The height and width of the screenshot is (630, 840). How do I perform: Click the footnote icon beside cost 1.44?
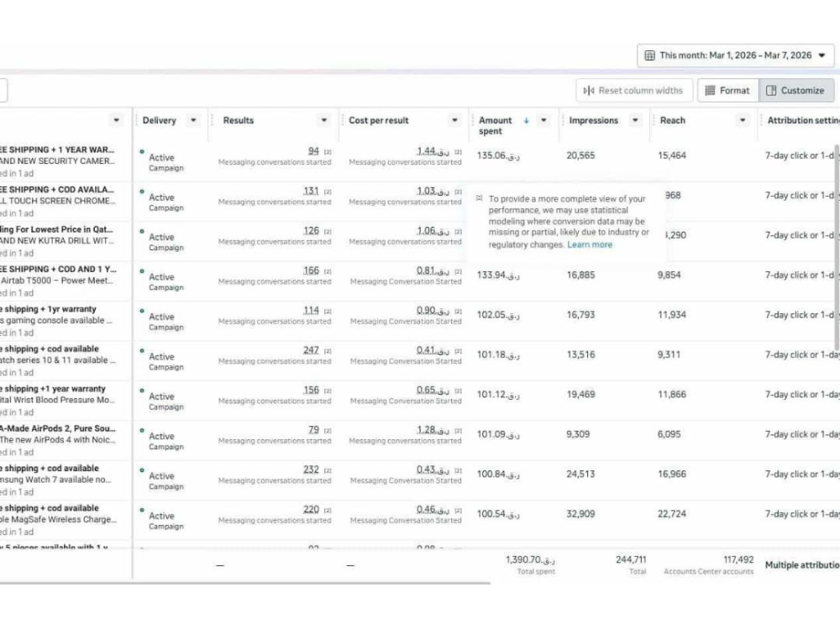458,152
